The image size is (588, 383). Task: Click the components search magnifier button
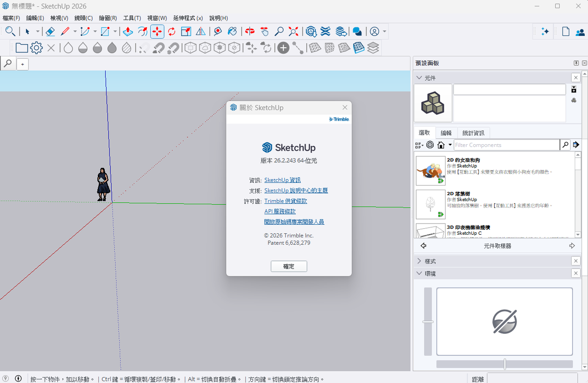tap(565, 145)
